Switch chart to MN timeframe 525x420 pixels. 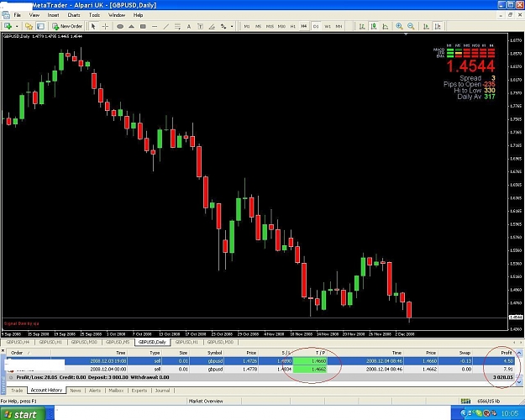click(339, 26)
